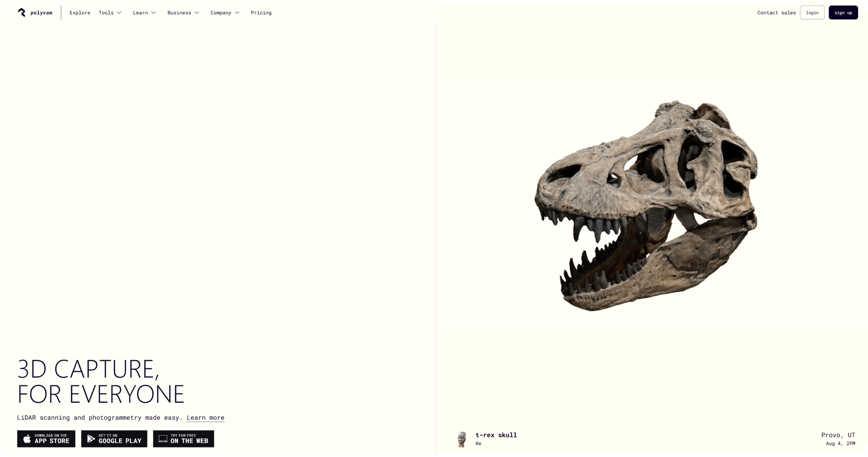This screenshot has height=457, width=868.
Task: Follow the Learn more link
Action: 206,418
